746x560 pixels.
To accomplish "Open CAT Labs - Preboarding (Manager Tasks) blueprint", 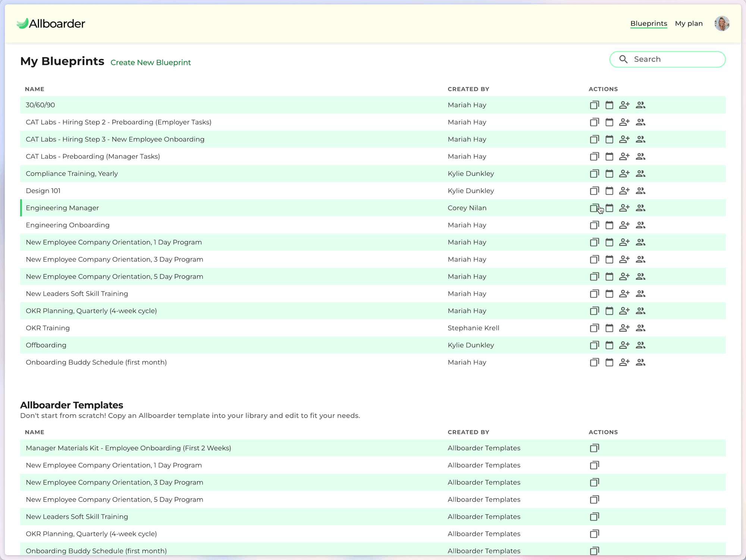I will point(93,157).
